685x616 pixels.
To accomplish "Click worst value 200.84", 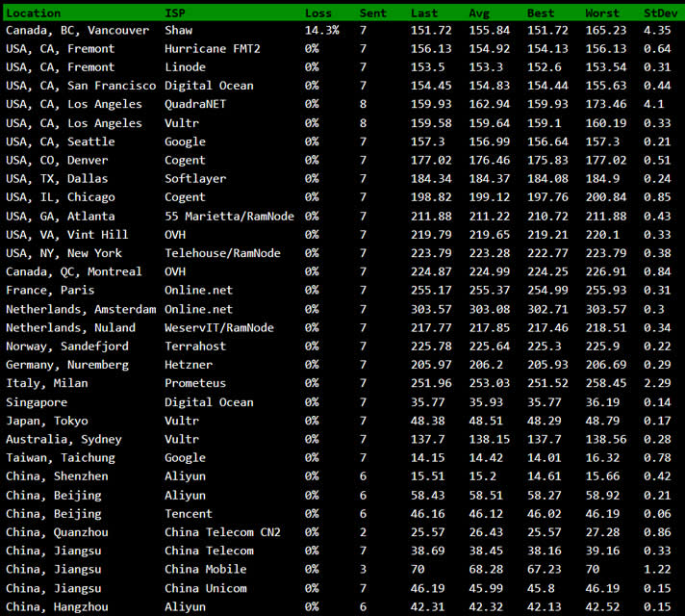I will [x=606, y=197].
